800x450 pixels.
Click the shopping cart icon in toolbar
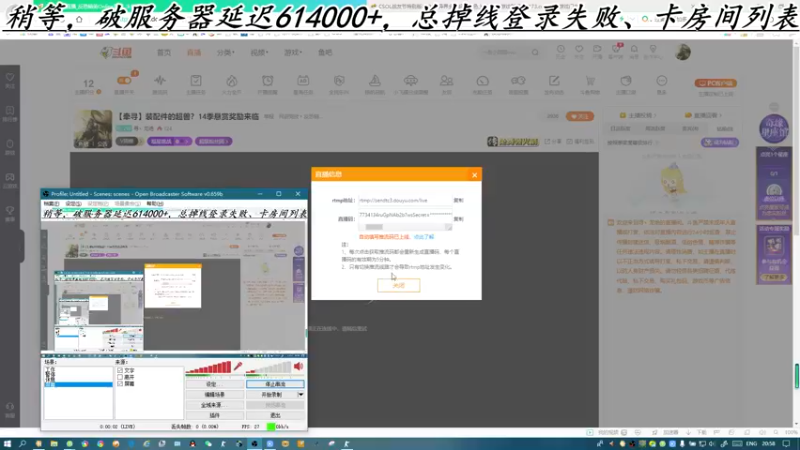click(x=590, y=81)
